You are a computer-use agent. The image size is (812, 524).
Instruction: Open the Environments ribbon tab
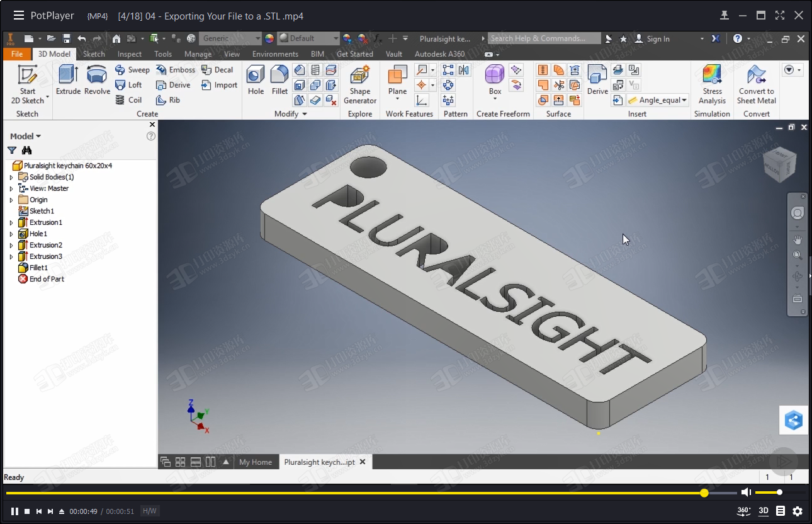point(275,54)
